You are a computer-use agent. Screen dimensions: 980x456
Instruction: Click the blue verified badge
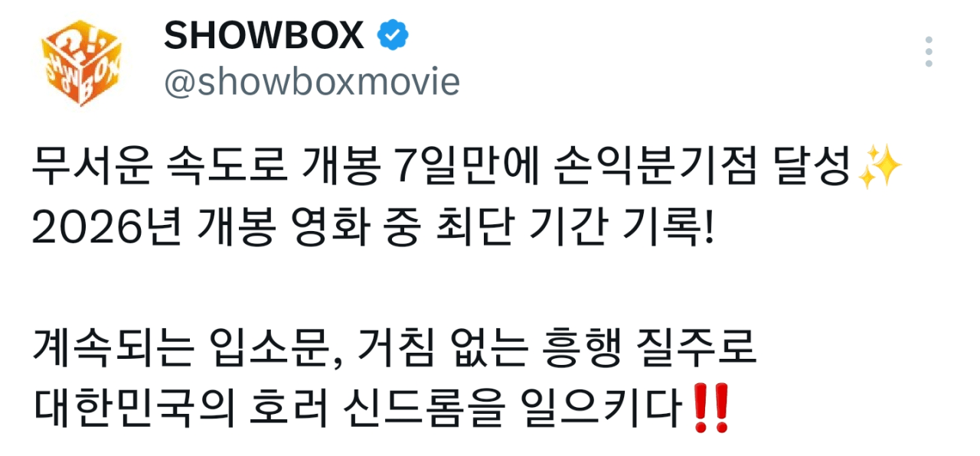[x=394, y=36]
